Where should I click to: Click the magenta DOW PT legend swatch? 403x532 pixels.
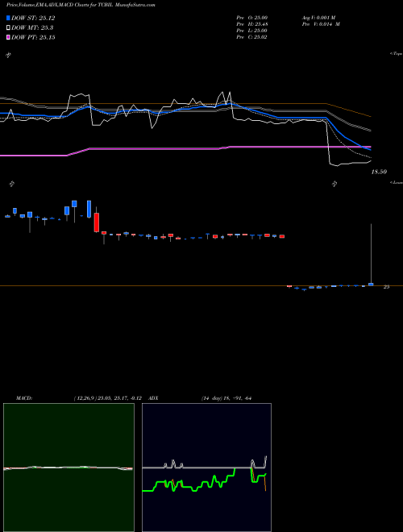click(8, 37)
